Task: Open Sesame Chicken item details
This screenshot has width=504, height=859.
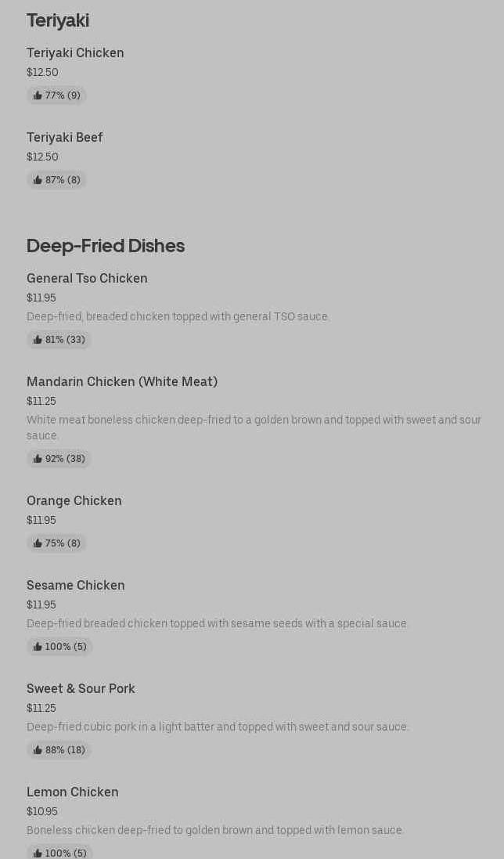Action: pyautogui.click(x=76, y=586)
